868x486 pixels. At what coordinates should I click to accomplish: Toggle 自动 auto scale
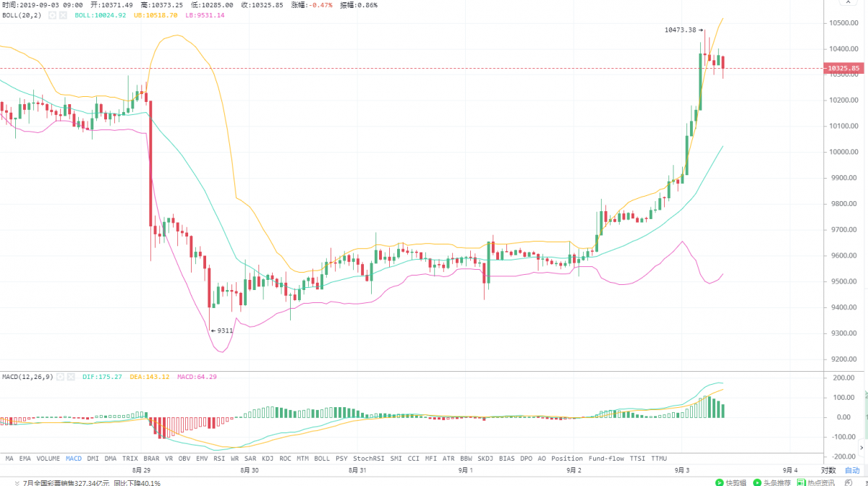853,469
